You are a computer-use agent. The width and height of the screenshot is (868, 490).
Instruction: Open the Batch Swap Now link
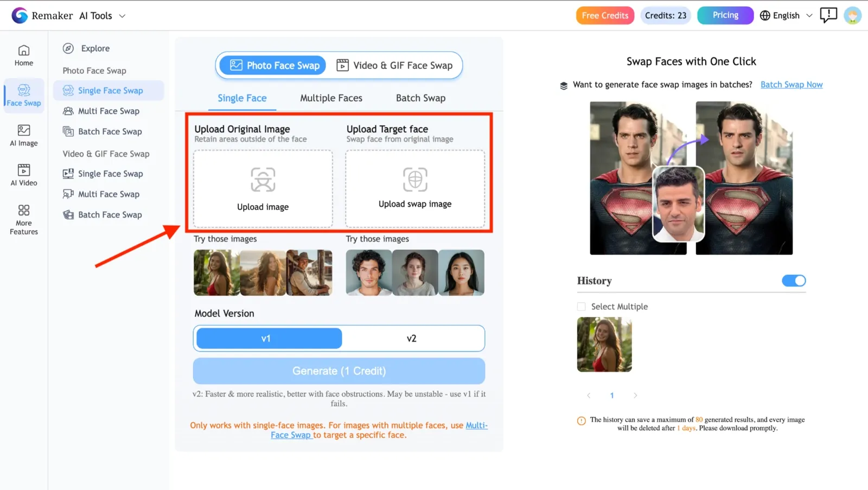click(x=792, y=85)
